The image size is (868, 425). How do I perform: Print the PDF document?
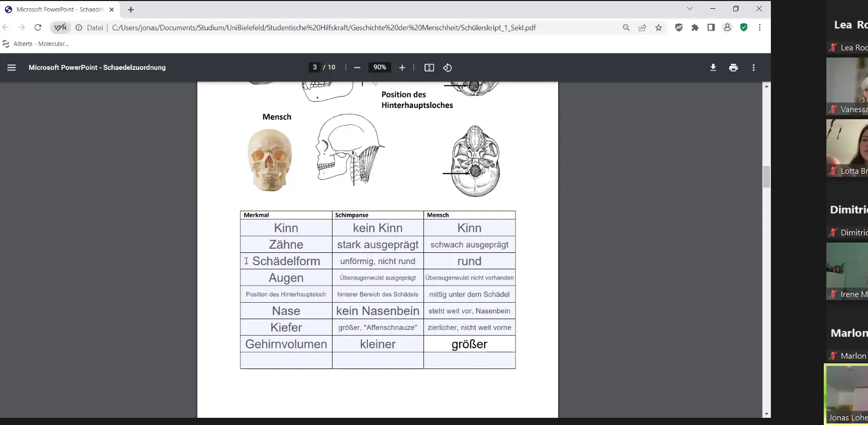click(733, 67)
